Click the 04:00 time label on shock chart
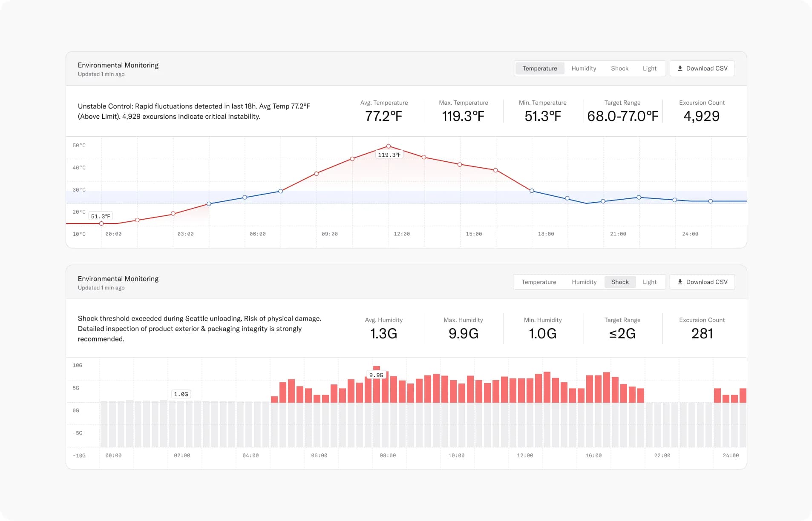The width and height of the screenshot is (812, 521). (x=251, y=456)
